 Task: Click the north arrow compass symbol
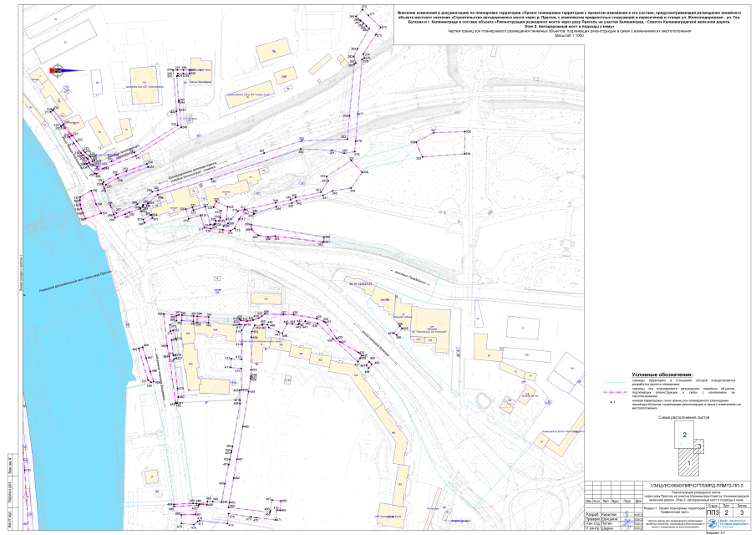pos(59,71)
